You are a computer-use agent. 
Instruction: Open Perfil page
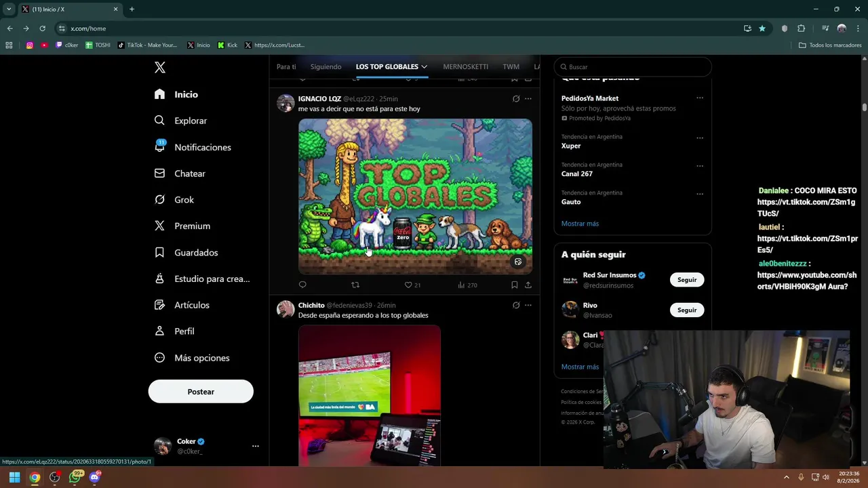tap(174, 331)
